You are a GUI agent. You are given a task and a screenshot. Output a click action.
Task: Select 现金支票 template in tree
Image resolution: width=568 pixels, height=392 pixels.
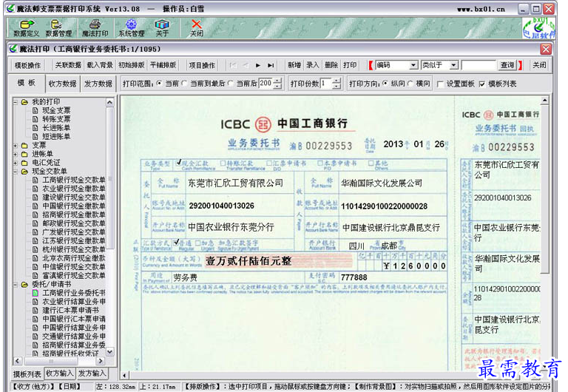click(56, 110)
